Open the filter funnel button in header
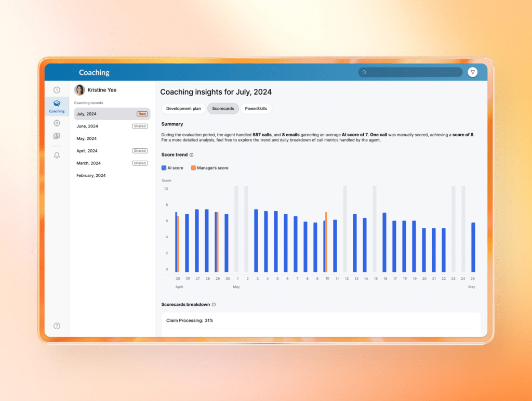The height and width of the screenshot is (401, 532). tap(472, 72)
